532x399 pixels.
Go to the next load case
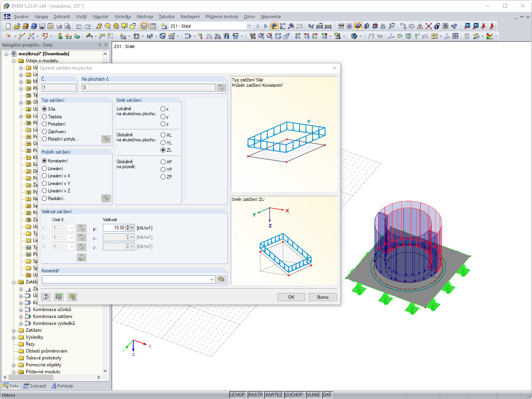pos(265,26)
